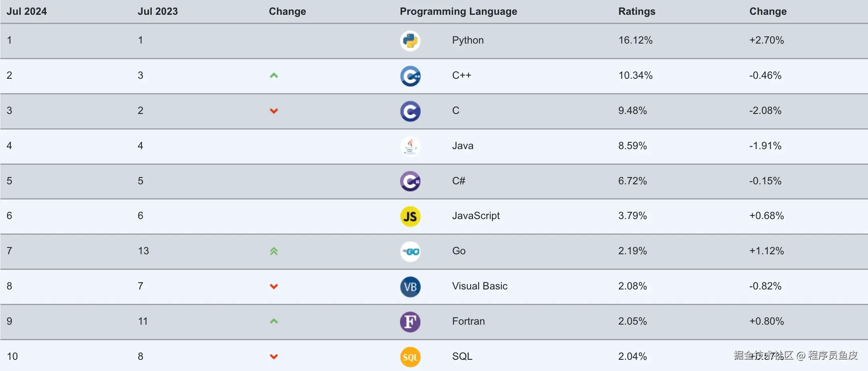Click the Jul 2024 column header

pyautogui.click(x=27, y=11)
